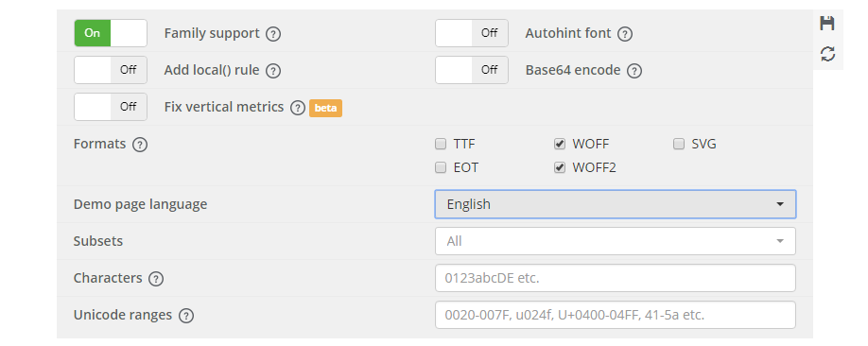Screen dimensions: 868x346
Task: Turn on the Autohint font switch
Action: [472, 33]
